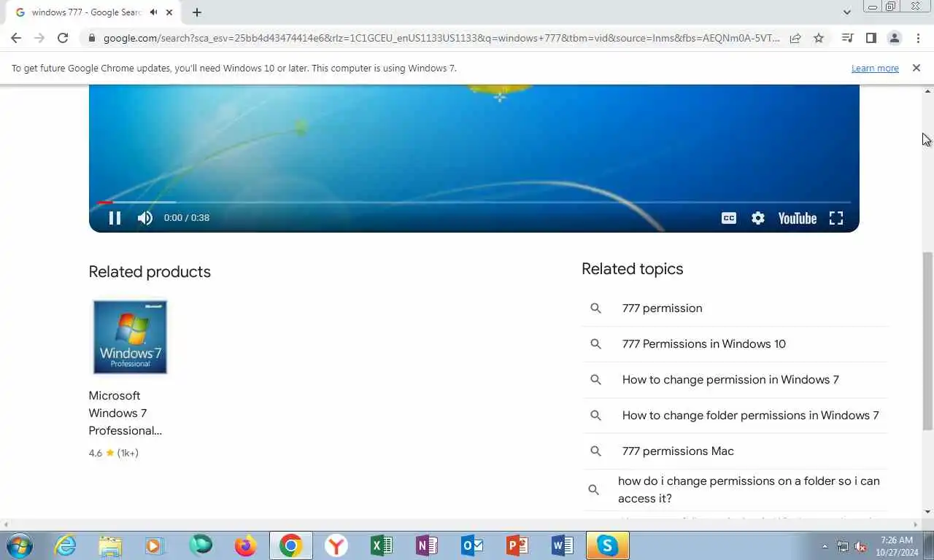Open video on YouTube logo

797,218
